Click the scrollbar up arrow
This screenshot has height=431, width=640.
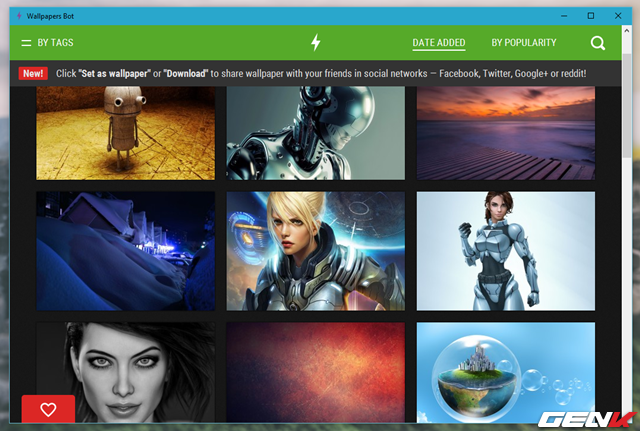coord(627,30)
